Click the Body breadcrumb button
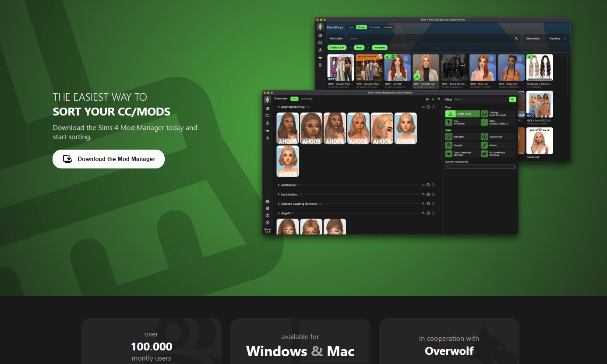This screenshot has height=364, width=607. (x=359, y=47)
